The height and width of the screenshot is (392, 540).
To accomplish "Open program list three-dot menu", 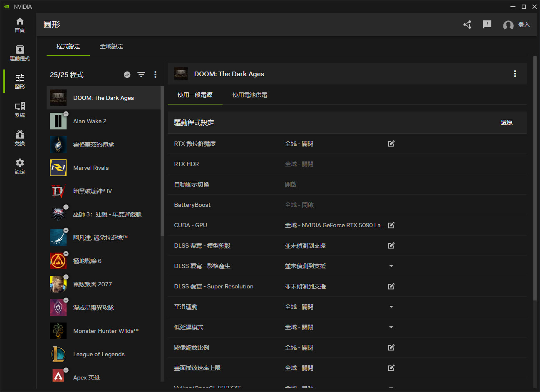I will (156, 74).
